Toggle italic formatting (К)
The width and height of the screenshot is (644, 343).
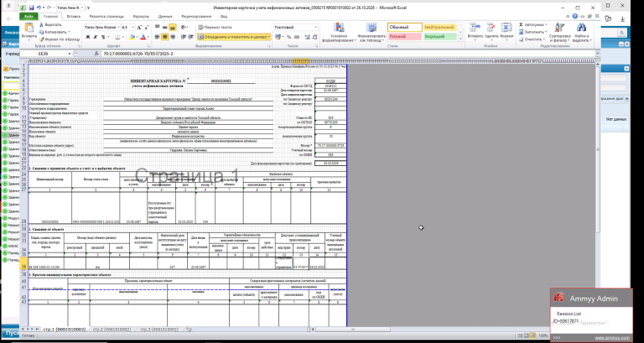point(95,37)
